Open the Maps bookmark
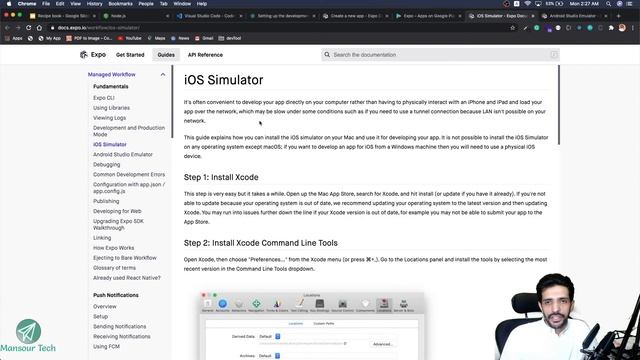Screen dimensions: 640x360 pos(156,38)
